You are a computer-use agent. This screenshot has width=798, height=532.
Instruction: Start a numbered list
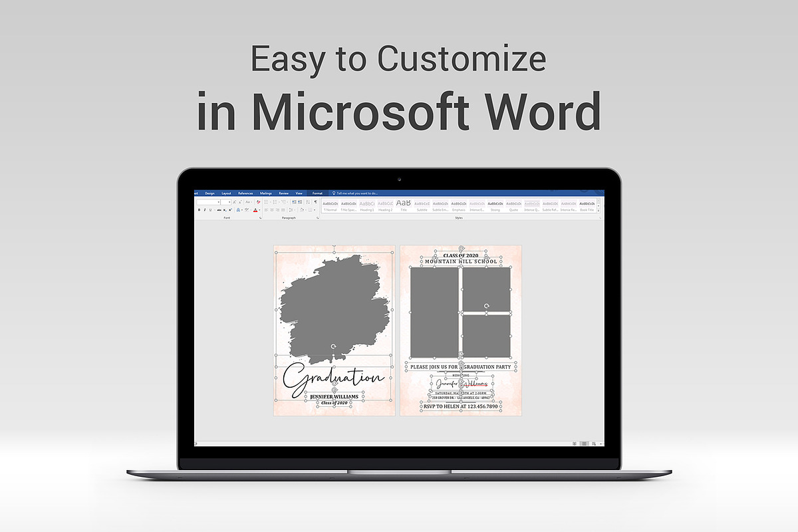point(275,202)
